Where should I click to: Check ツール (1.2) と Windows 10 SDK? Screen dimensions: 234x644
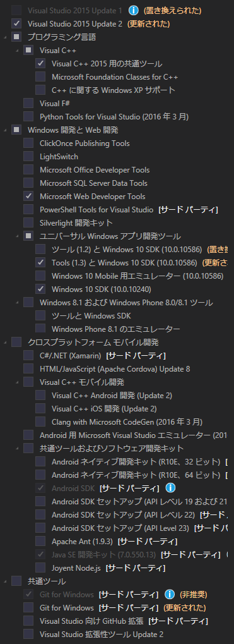(x=40, y=249)
